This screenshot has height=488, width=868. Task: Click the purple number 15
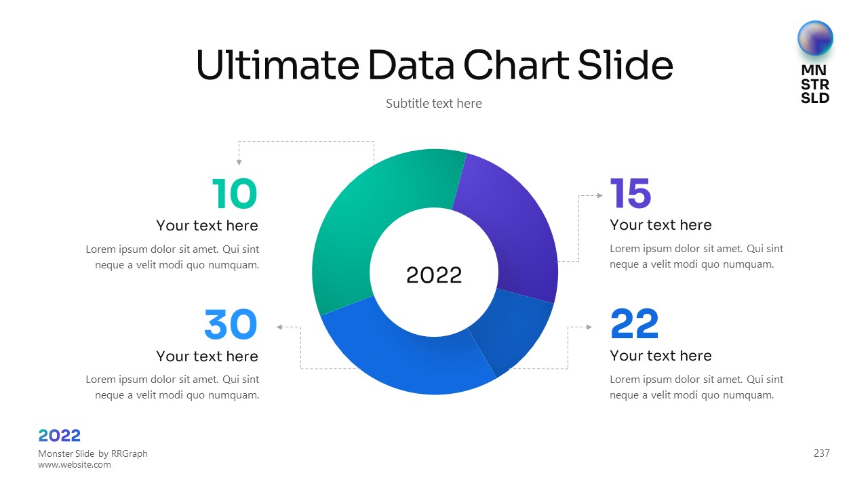click(631, 194)
